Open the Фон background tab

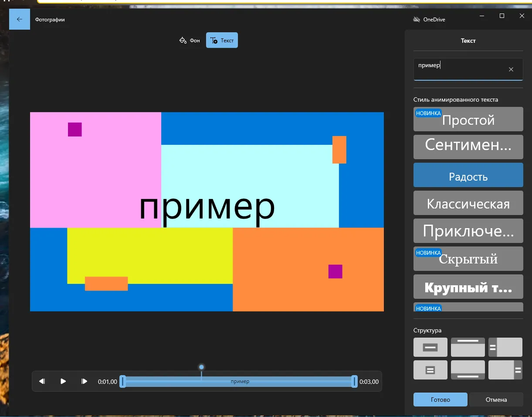coord(190,41)
